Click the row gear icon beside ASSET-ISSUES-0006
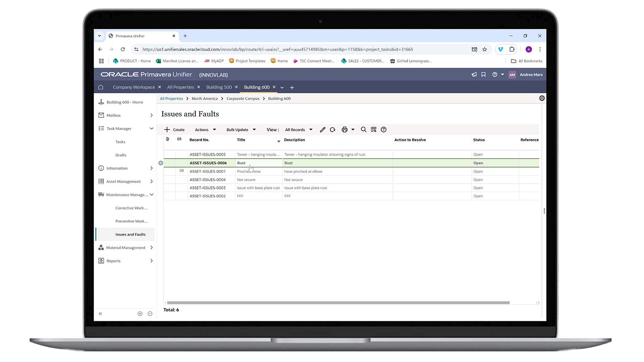The width and height of the screenshot is (644, 362). pyautogui.click(x=161, y=163)
